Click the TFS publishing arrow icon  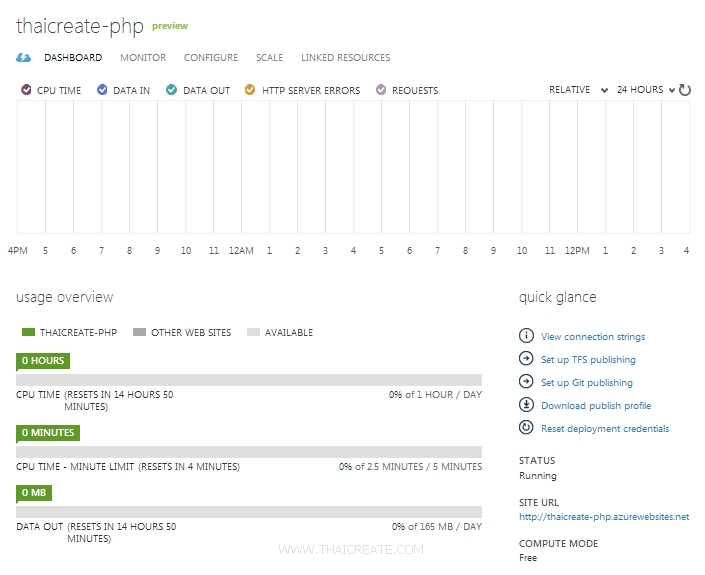click(x=526, y=359)
